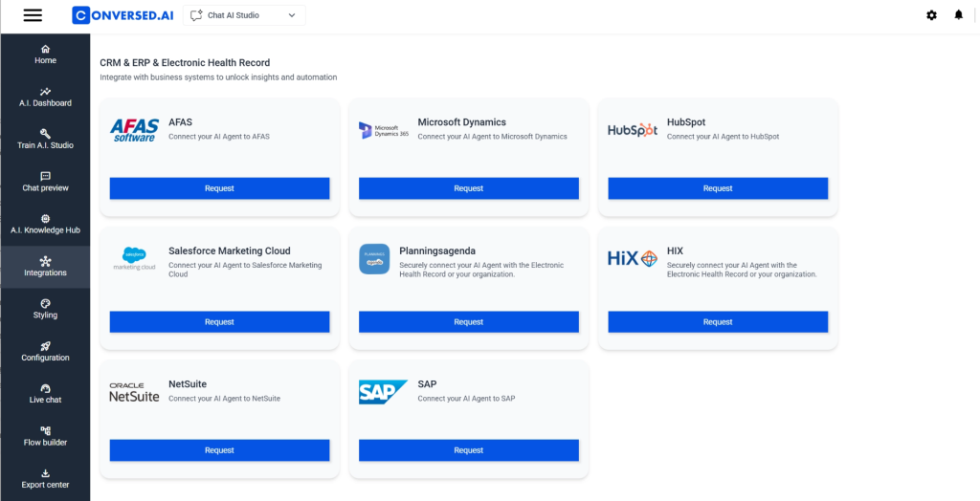Click the Home icon in sidebar
The height and width of the screenshot is (501, 980).
coord(45,49)
